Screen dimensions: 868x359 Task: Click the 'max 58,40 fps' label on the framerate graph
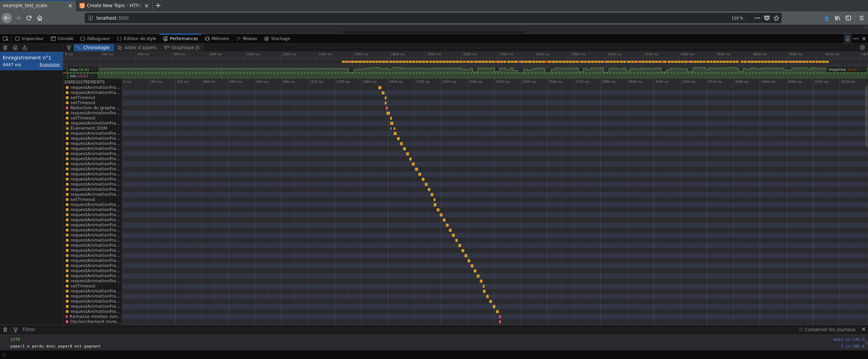point(83,70)
